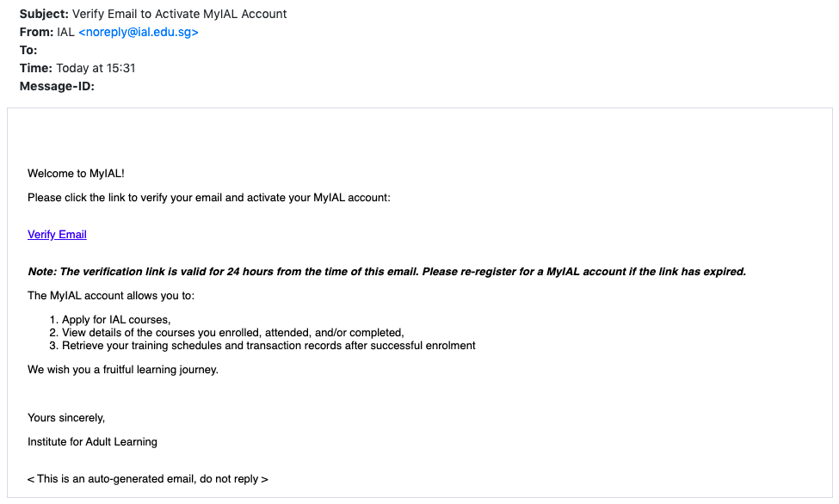Click the Institute for Adult Learning signature
Viewport: 839px width, 504px height.
click(92, 441)
